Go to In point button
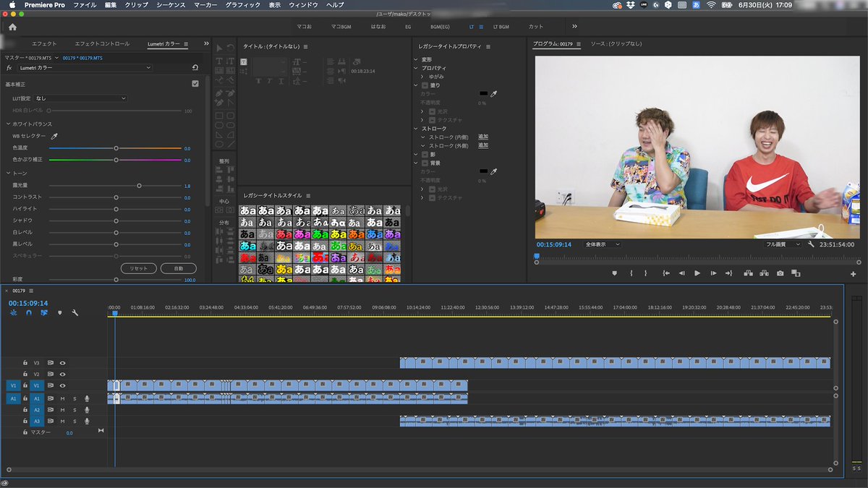Image resolution: width=868 pixels, height=488 pixels. pos(666,273)
